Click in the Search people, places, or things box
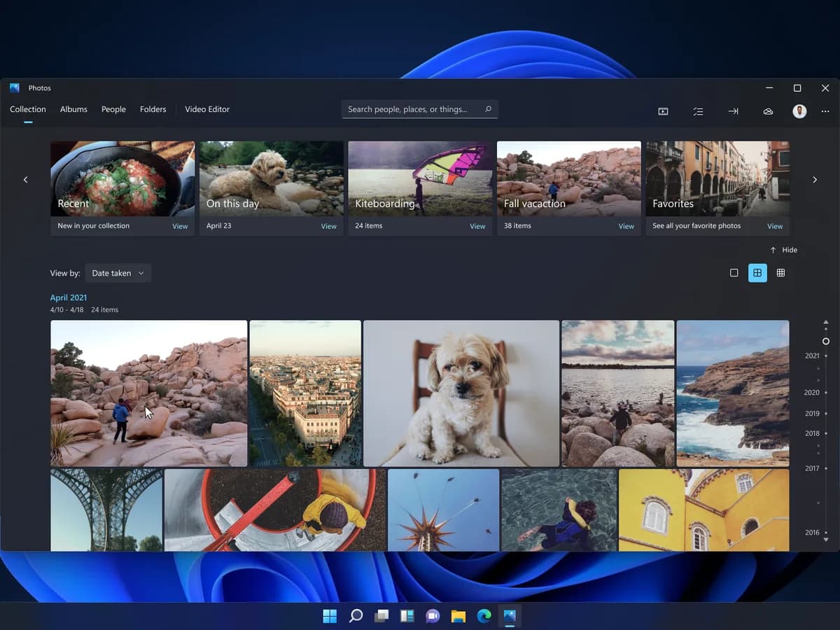840x630 pixels. 419,109
